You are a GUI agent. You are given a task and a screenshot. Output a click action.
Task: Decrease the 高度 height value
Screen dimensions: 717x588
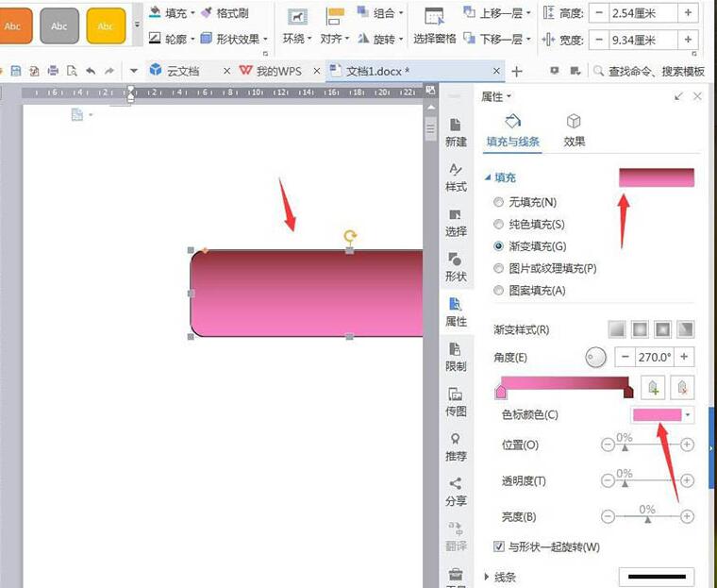tap(599, 13)
